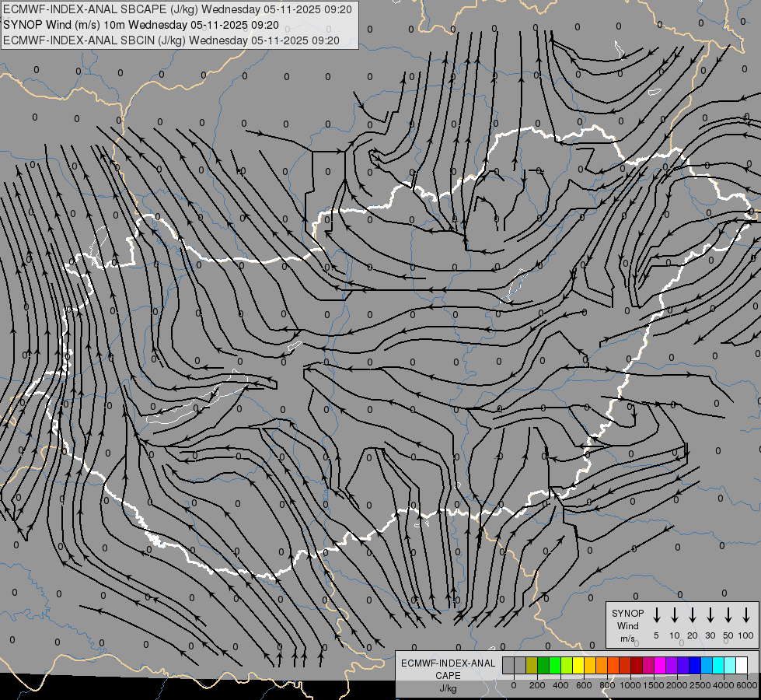761x700 pixels.
Task: Click the purple CAPE swatch before 2000
Action: (x=672, y=665)
